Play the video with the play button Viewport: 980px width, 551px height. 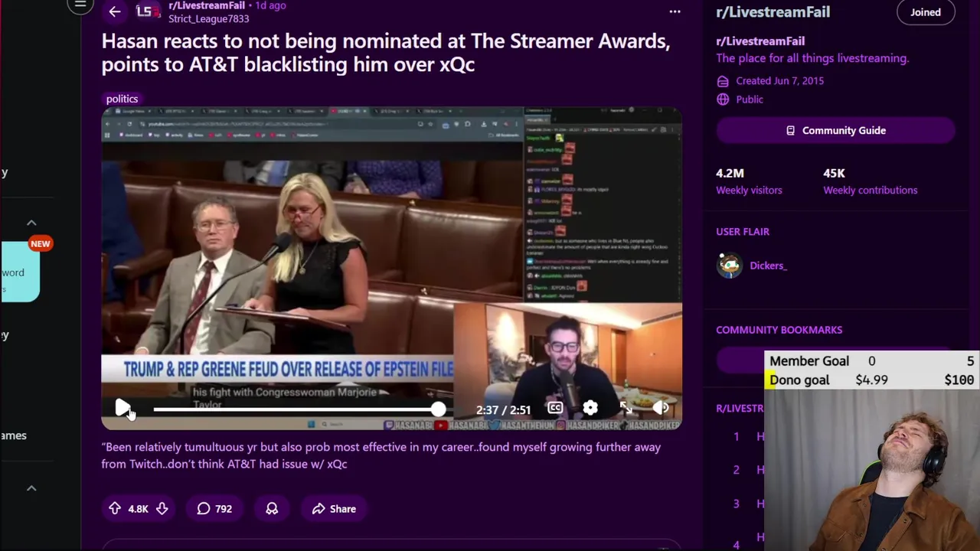[x=122, y=409]
